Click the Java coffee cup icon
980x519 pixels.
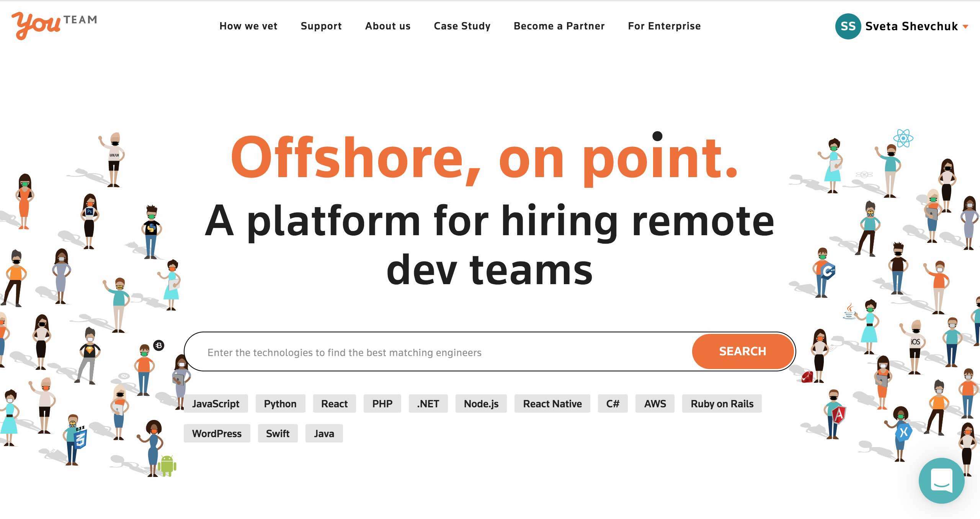tap(849, 312)
